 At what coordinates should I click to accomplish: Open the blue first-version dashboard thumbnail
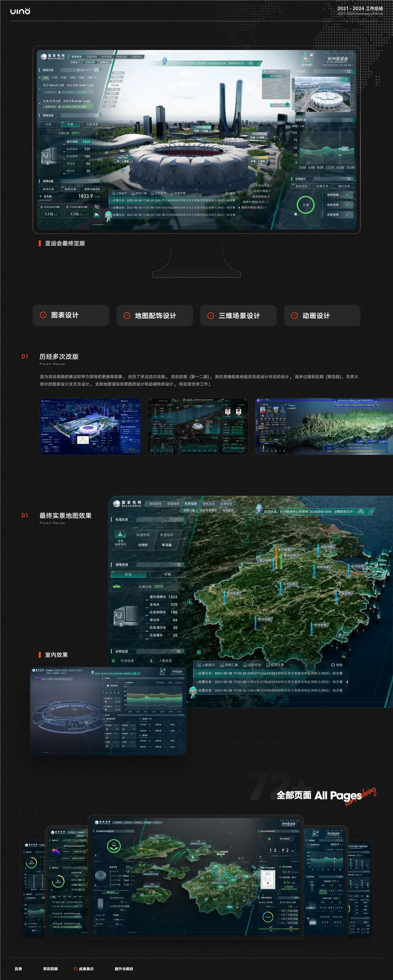click(x=90, y=426)
